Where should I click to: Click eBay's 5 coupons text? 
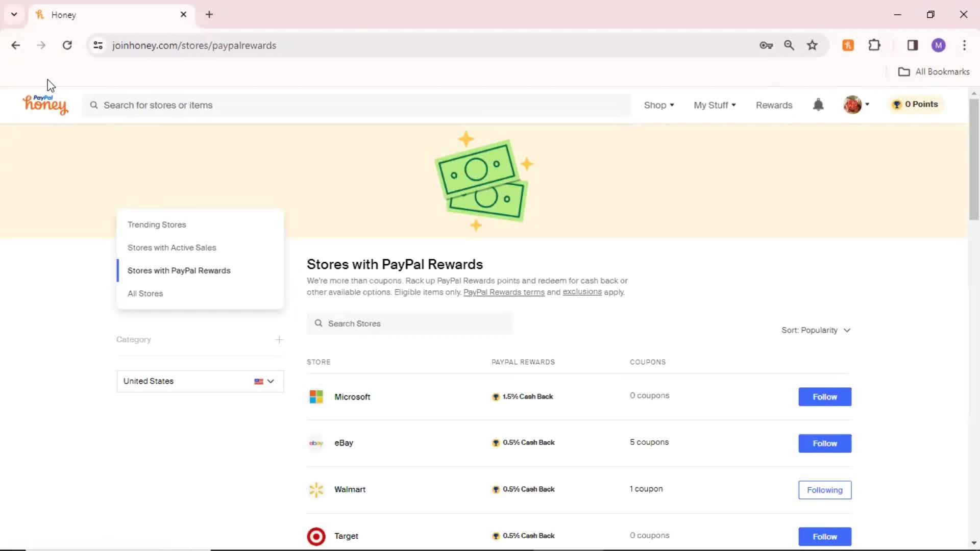pos(649,442)
